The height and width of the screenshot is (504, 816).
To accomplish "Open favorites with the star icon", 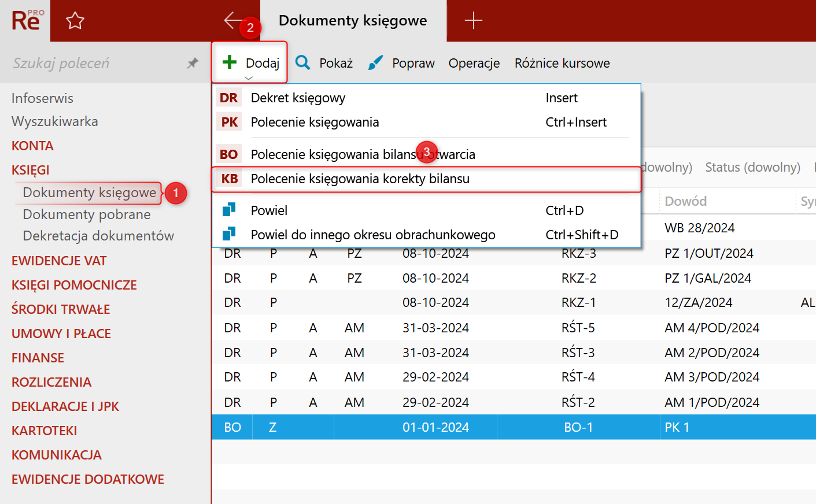I will point(75,21).
